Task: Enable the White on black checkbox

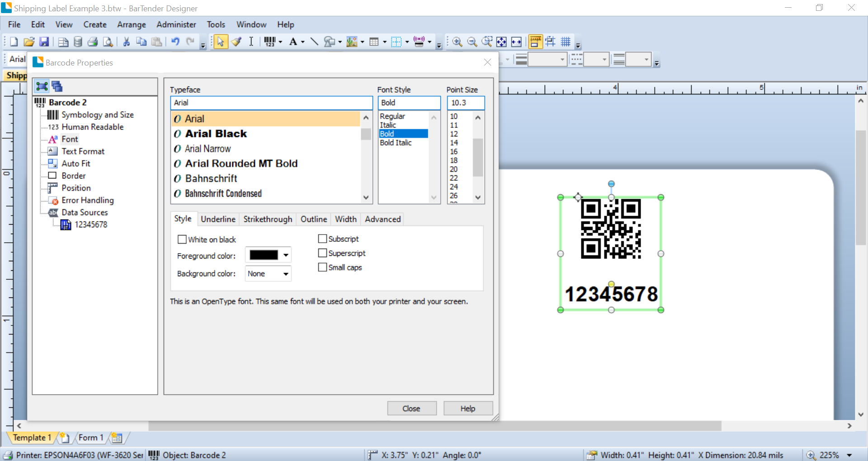Action: pos(182,240)
